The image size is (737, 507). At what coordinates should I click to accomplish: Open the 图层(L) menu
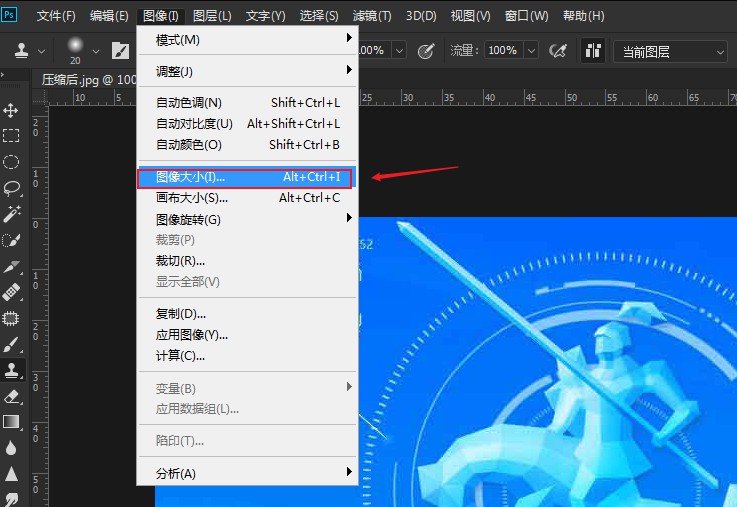pyautogui.click(x=212, y=16)
